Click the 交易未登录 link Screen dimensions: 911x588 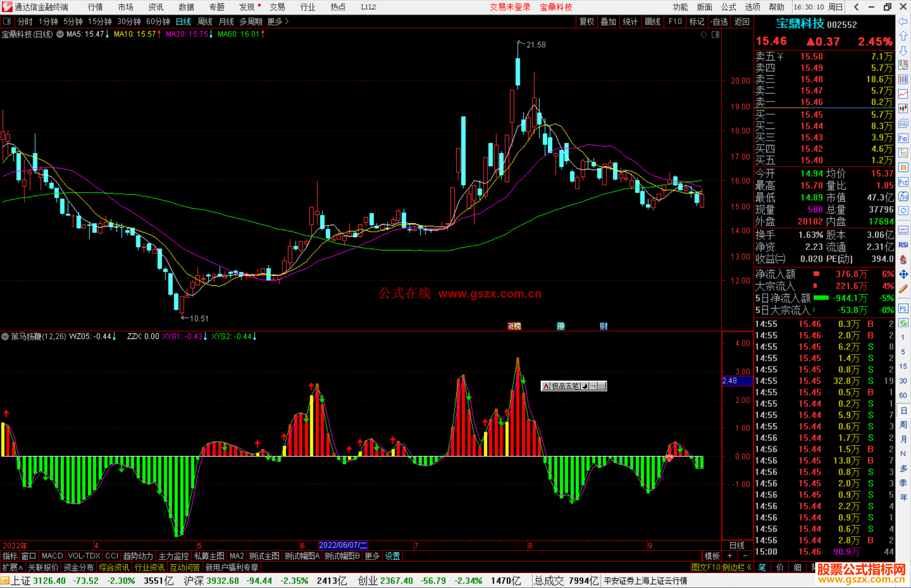click(x=510, y=7)
